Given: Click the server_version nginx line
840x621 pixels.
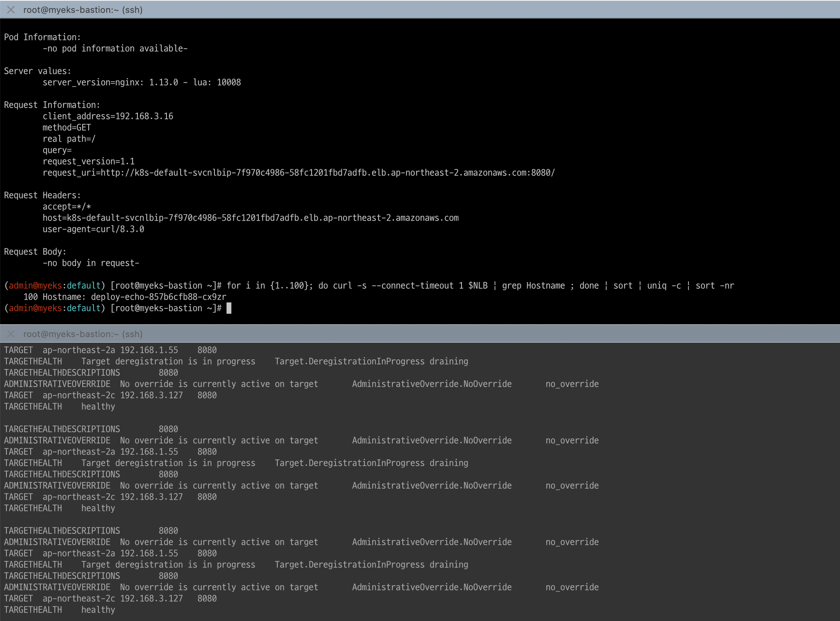Looking at the screenshot, I should [x=141, y=82].
